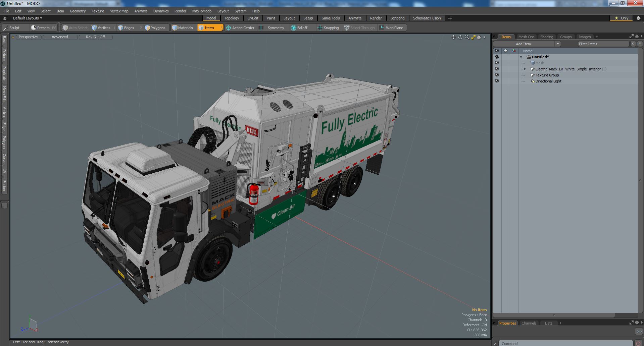
Task: Open the Geometry menu
Action: 78,11
